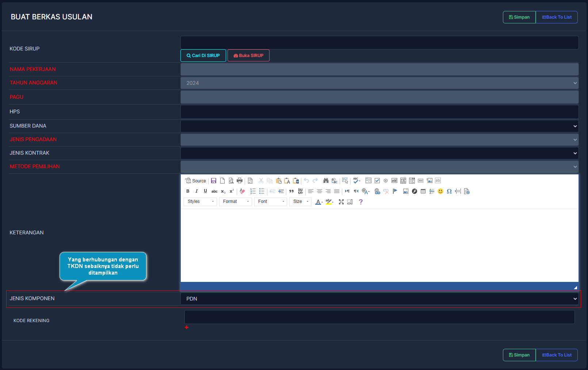
Task: Toggle Italic formatting
Action: coord(196,191)
